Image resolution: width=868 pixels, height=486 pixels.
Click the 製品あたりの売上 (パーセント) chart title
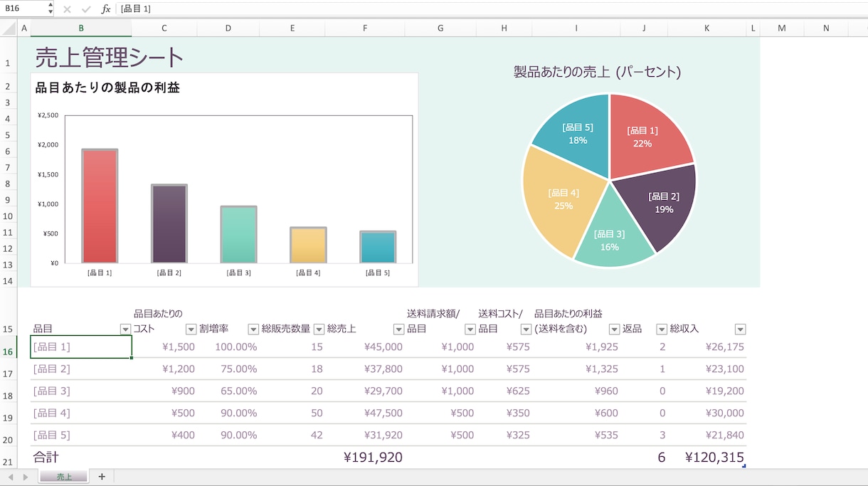tap(597, 72)
